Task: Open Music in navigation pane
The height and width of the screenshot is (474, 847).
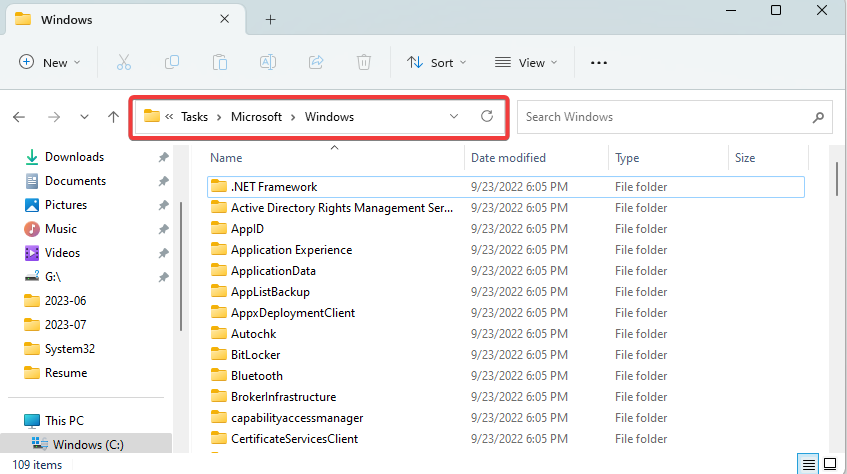Action: coord(60,229)
